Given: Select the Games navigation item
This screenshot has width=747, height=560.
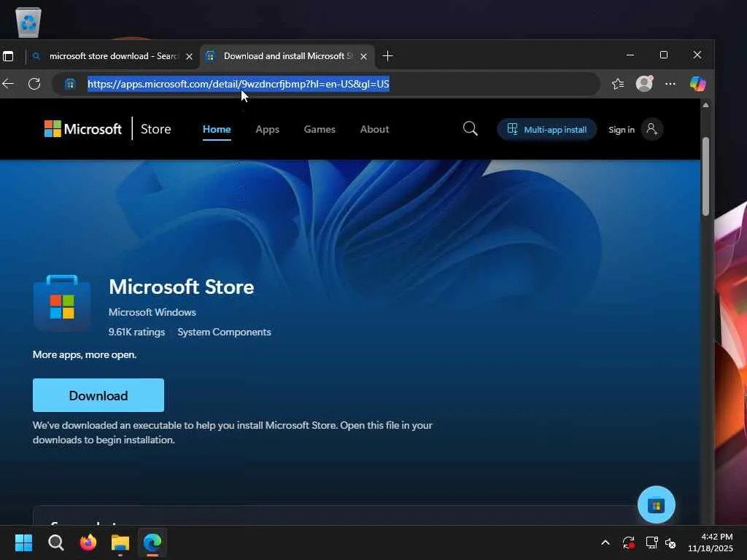Looking at the screenshot, I should pos(320,130).
